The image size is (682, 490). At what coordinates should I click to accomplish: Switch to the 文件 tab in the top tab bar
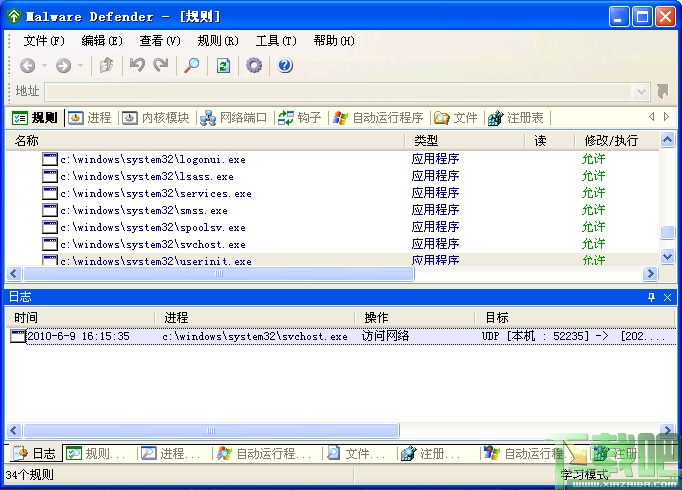(455, 118)
